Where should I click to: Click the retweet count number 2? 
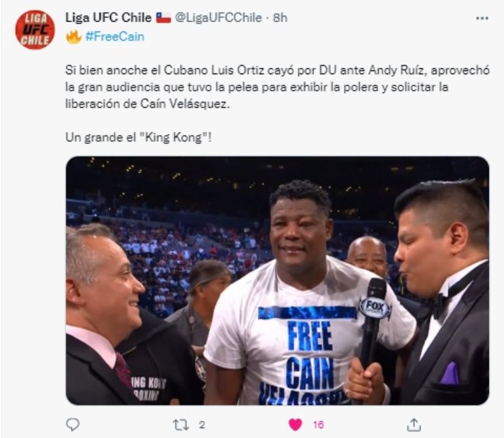click(202, 425)
